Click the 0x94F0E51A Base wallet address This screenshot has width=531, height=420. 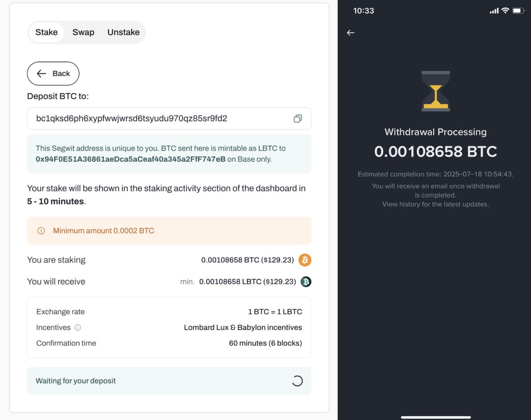tap(131, 159)
